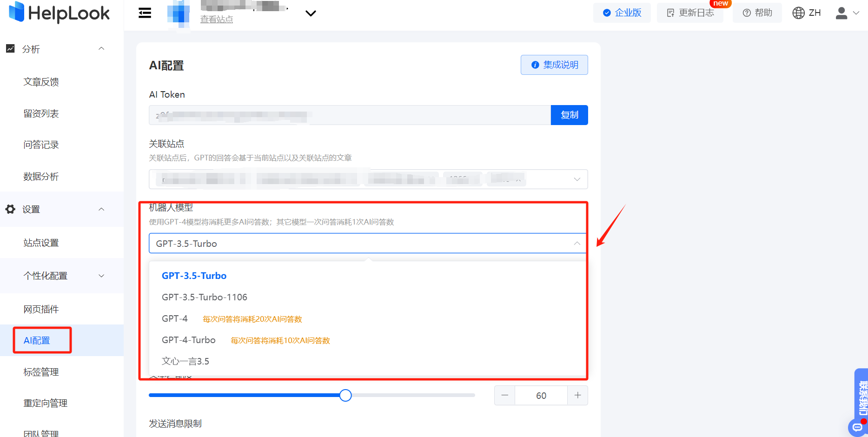Open the 帮助 help button
Image resolution: width=868 pixels, height=437 pixels.
click(757, 13)
